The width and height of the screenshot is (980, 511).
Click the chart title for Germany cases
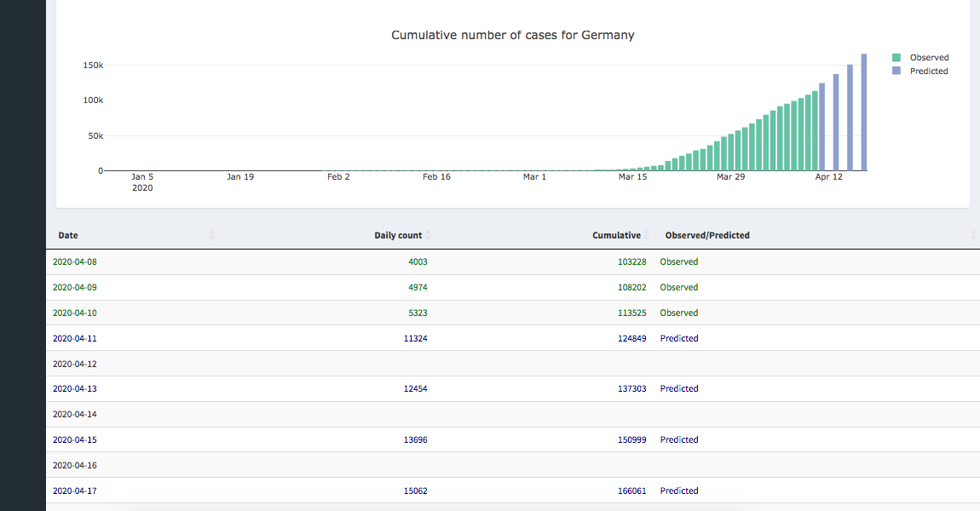click(x=512, y=35)
